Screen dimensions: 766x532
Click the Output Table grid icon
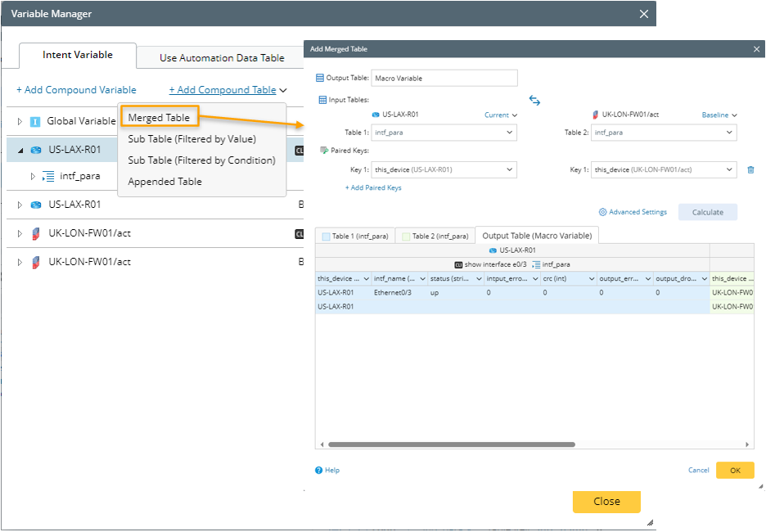[320, 78]
